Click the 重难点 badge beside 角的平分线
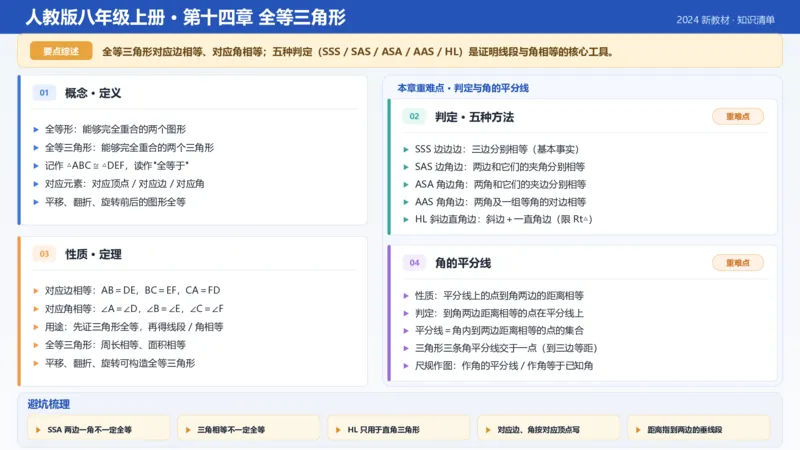This screenshot has width=800, height=450. click(x=738, y=263)
